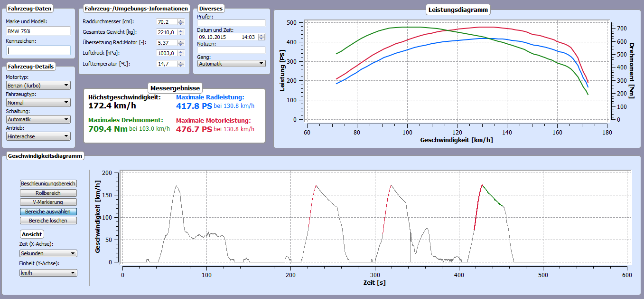Screen dimensions: 644x299
Task: Click the Datum und Zeit spinner up arrow
Action: click(261, 35)
